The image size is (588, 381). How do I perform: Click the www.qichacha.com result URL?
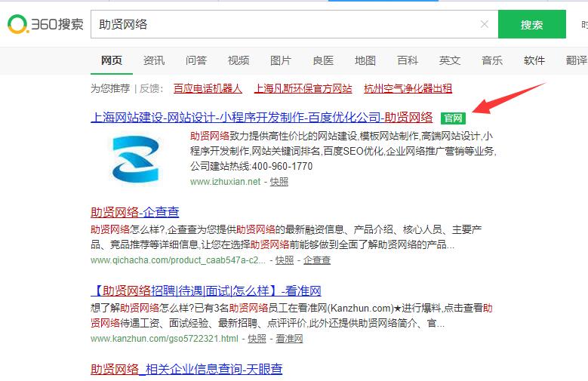tap(178, 260)
